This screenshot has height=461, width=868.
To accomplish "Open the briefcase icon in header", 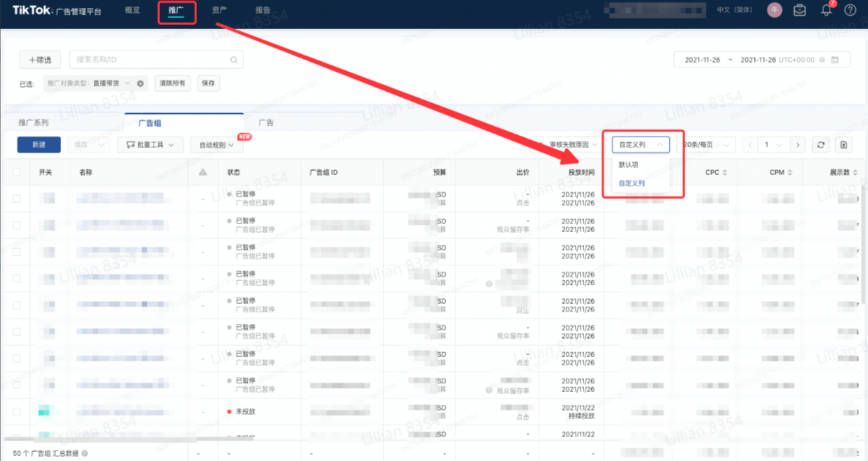I will coord(800,10).
